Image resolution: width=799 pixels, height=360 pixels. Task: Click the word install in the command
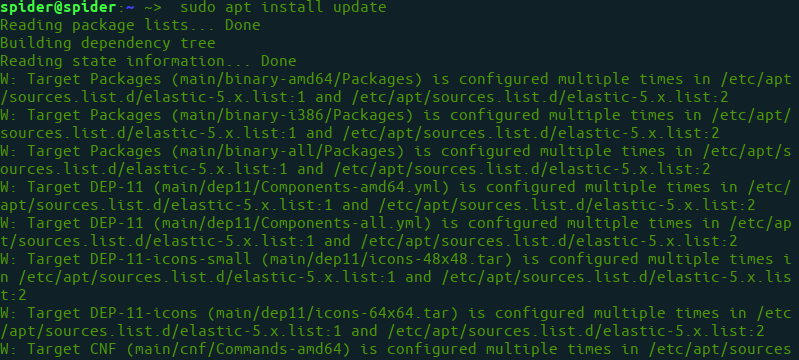(292, 8)
